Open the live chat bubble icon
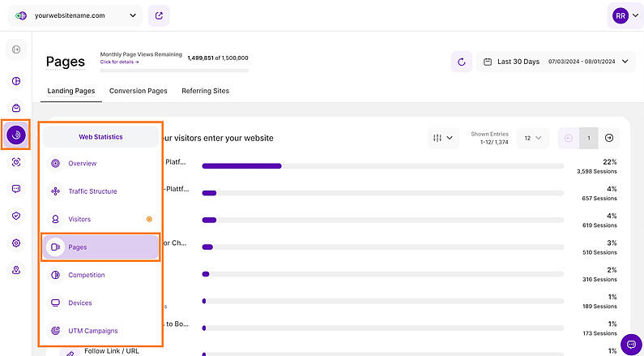 (x=631, y=345)
